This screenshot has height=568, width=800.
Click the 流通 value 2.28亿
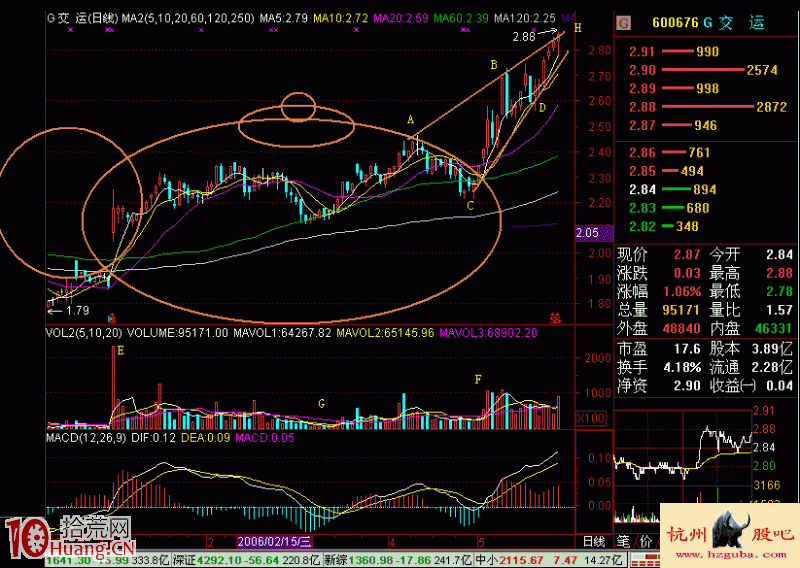point(772,367)
